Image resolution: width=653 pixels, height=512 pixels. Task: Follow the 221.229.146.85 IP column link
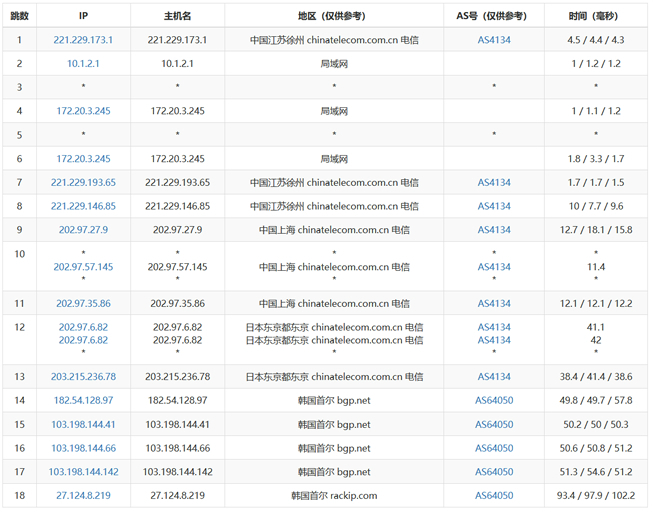click(x=83, y=207)
